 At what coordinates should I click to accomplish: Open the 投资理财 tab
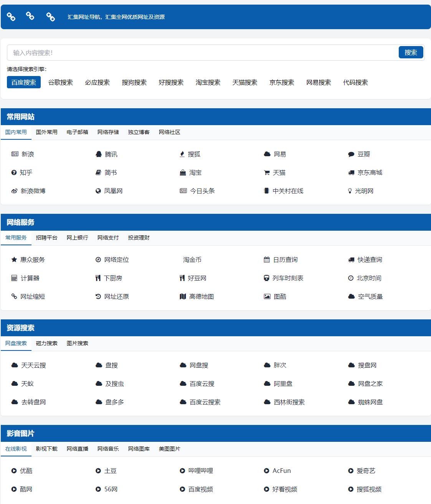tap(139, 238)
